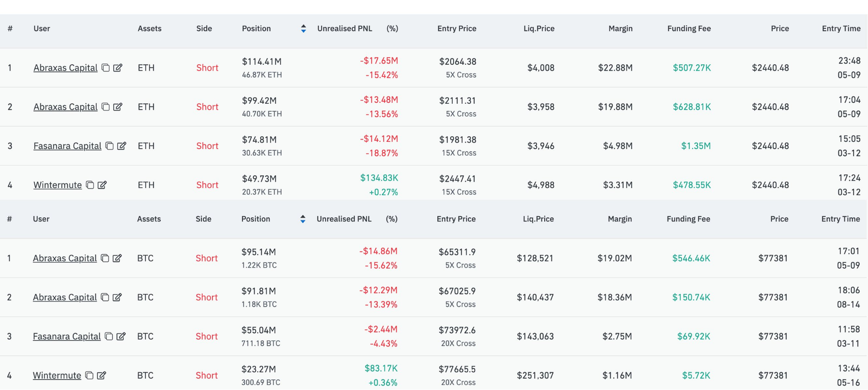The height and width of the screenshot is (390, 868).
Task: Open Fasanara Capital link in BTC table
Action: click(67, 336)
